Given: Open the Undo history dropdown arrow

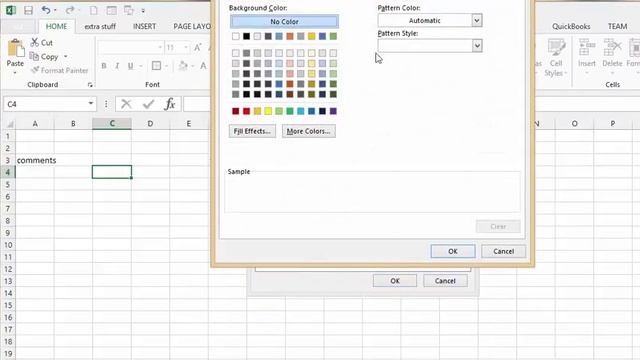Looking at the screenshot, I should [55, 10].
